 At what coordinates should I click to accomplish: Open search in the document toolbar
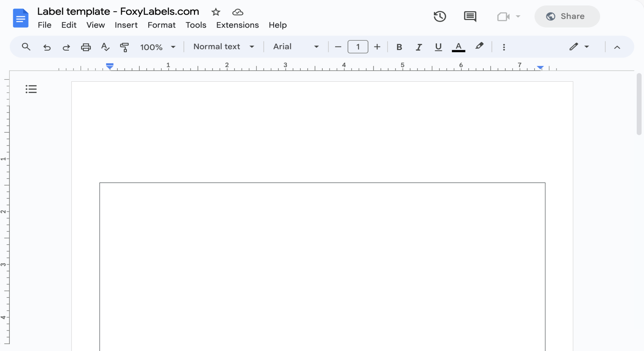coord(26,47)
